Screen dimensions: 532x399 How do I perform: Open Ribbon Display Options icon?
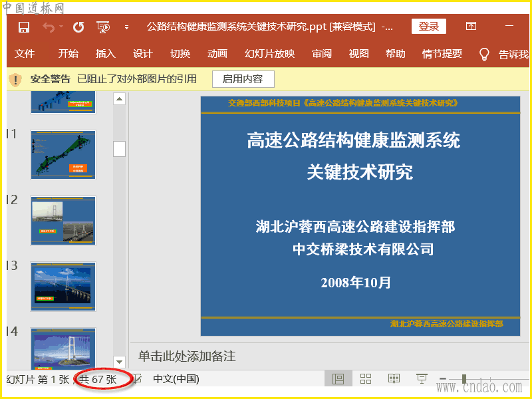tap(471, 26)
